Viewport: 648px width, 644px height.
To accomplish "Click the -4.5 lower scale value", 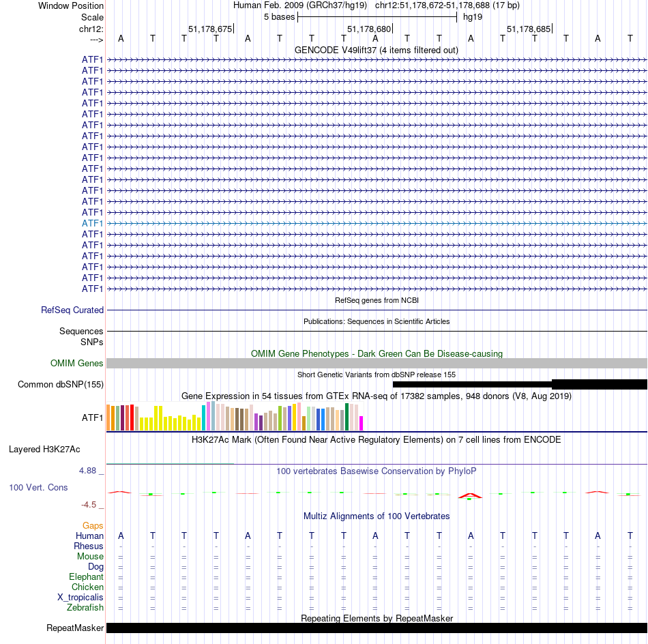I will pyautogui.click(x=89, y=505).
